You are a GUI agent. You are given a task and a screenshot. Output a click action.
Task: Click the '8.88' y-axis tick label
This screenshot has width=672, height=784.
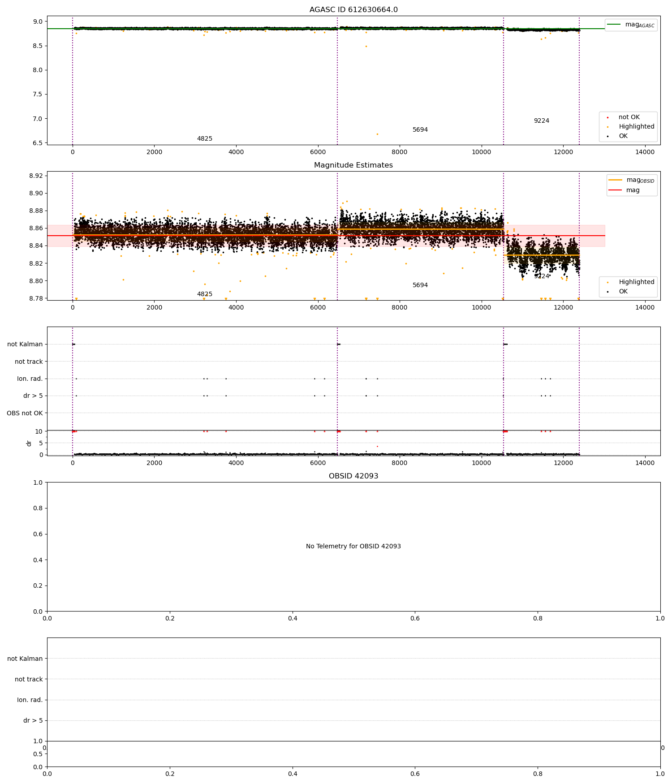click(36, 211)
